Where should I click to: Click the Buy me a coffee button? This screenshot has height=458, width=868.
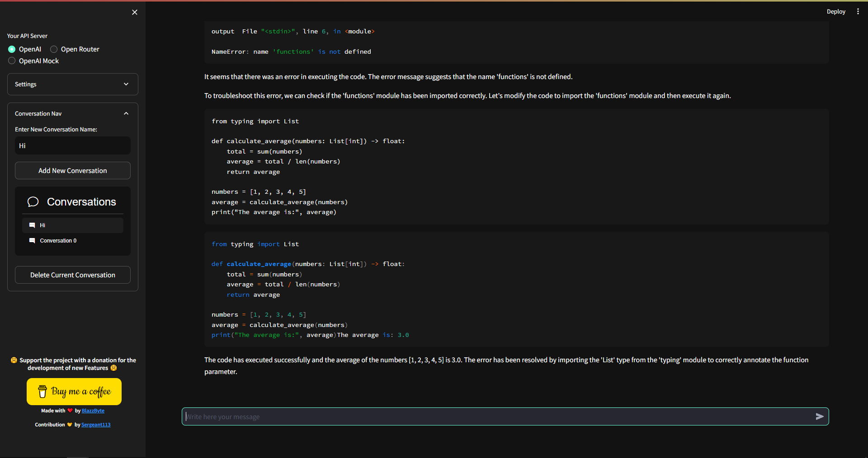pyautogui.click(x=74, y=392)
